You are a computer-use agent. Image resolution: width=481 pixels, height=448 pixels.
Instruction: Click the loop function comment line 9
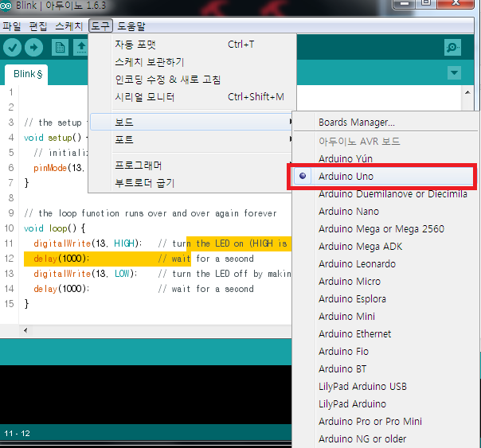[151, 213]
